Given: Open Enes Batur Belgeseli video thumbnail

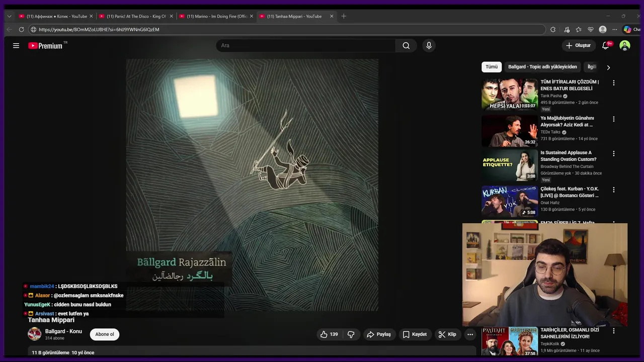Looking at the screenshot, I should coord(510,94).
